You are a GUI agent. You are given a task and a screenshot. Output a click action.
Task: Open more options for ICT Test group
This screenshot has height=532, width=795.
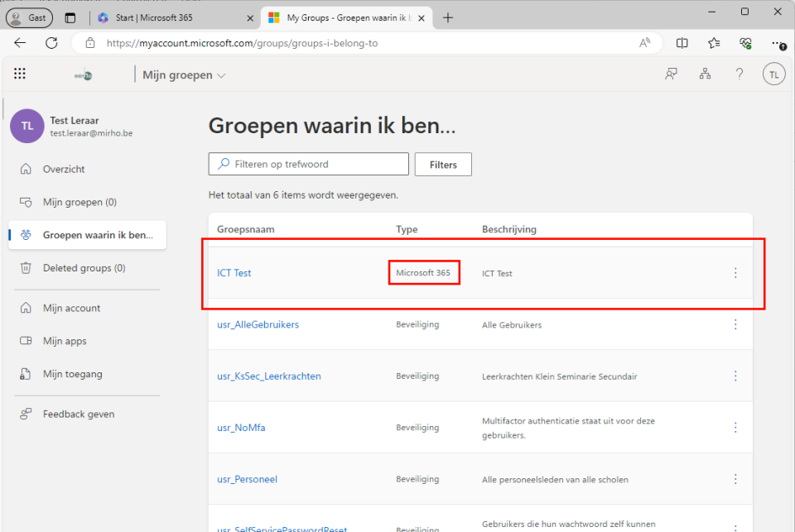pyautogui.click(x=735, y=273)
